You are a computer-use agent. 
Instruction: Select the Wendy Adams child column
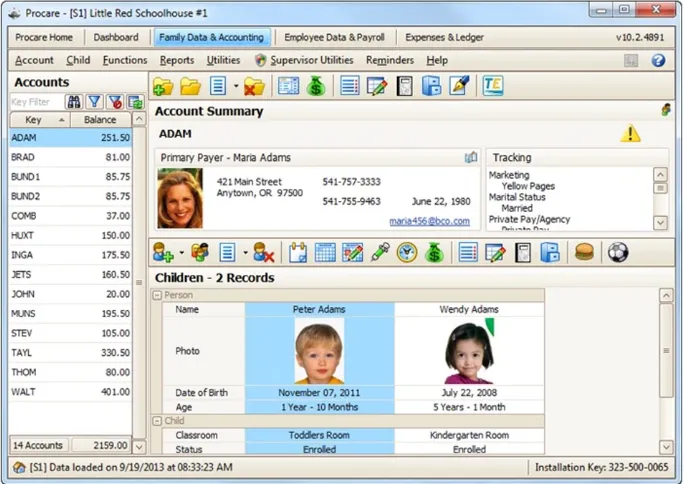(x=469, y=309)
